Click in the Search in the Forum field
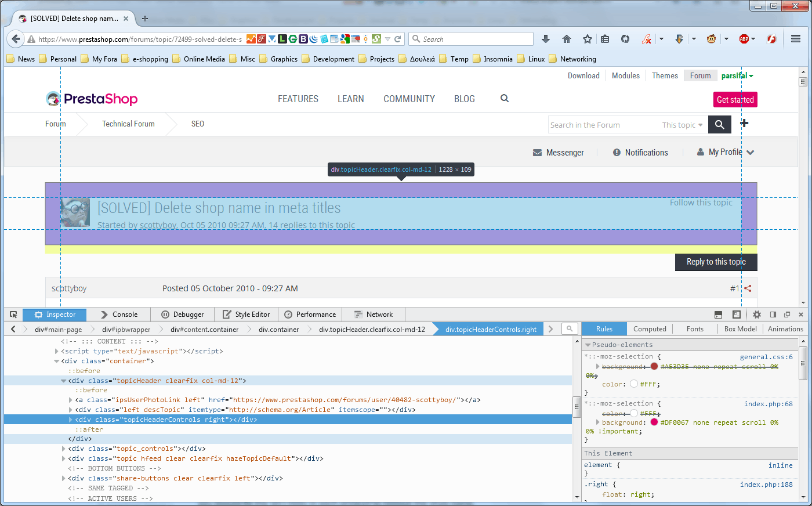This screenshot has height=506, width=812. coord(603,125)
